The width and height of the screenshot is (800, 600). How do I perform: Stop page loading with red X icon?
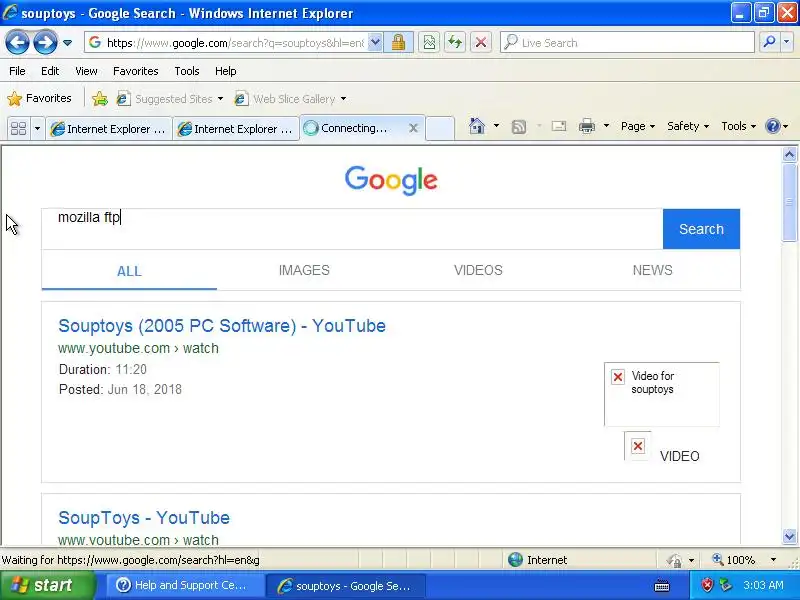pos(481,42)
